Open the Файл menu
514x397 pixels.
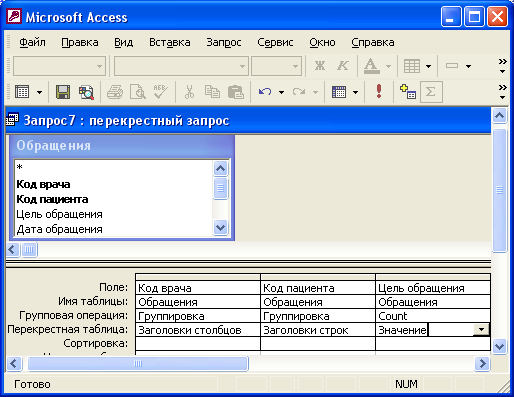(32, 42)
